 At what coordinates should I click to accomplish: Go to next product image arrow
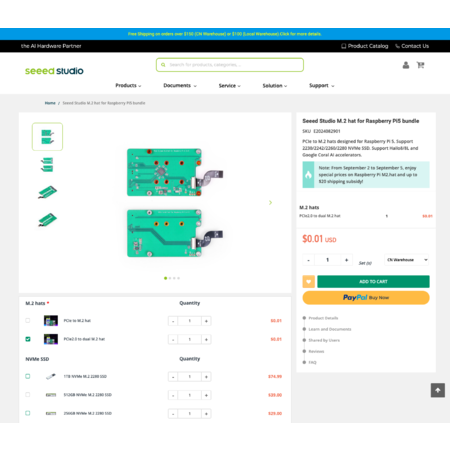point(270,202)
